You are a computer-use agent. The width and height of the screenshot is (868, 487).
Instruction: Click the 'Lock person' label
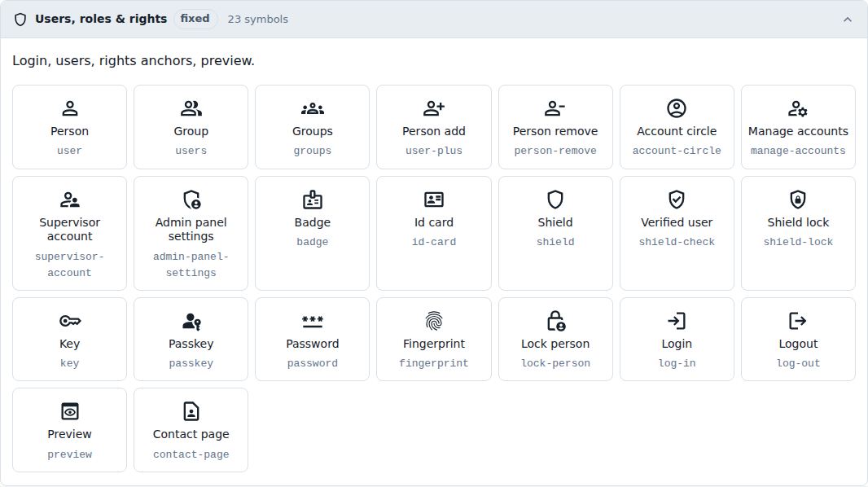[555, 344]
